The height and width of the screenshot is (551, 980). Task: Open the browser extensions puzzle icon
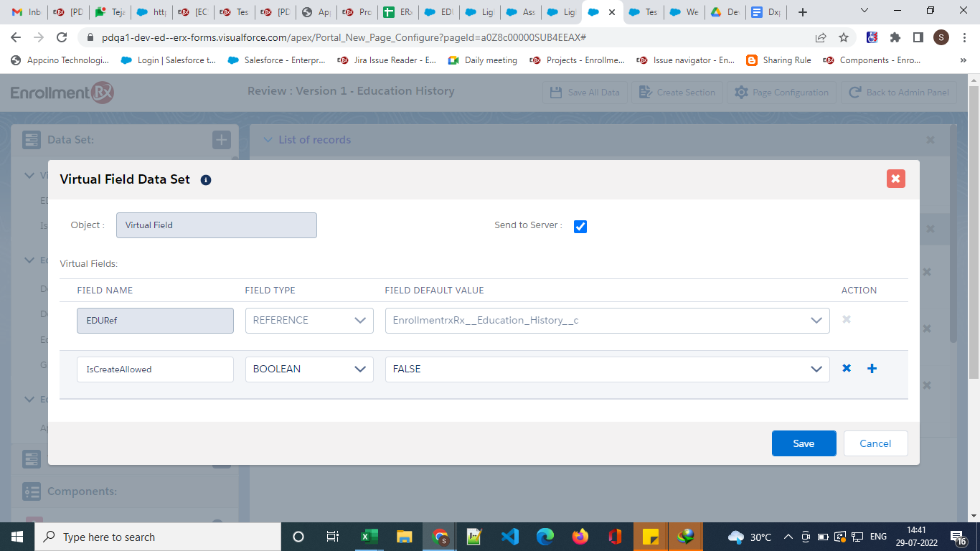(895, 37)
